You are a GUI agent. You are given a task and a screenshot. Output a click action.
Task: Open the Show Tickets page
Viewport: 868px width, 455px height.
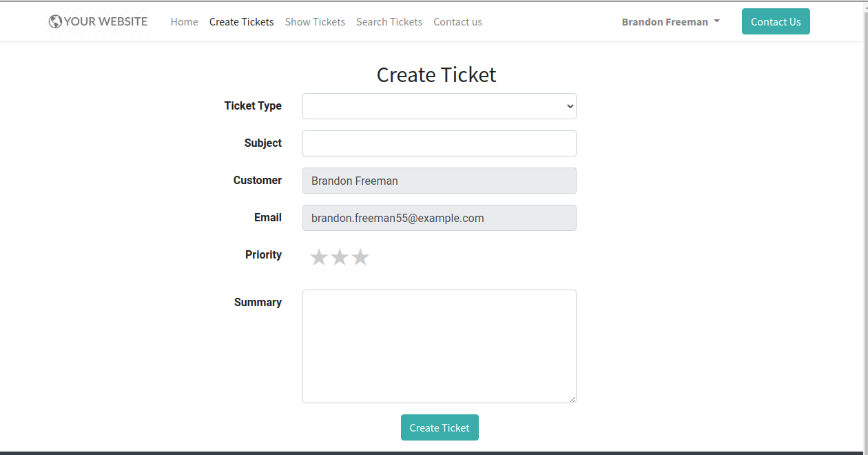click(x=315, y=21)
